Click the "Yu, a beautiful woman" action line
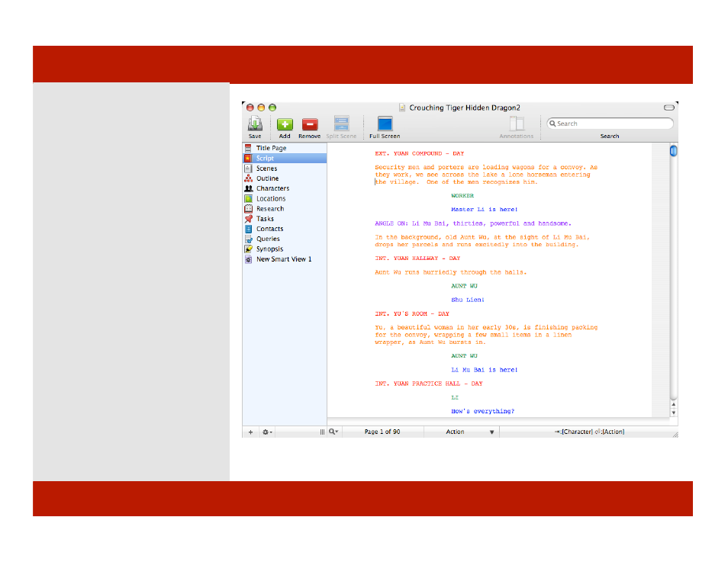 (x=486, y=335)
